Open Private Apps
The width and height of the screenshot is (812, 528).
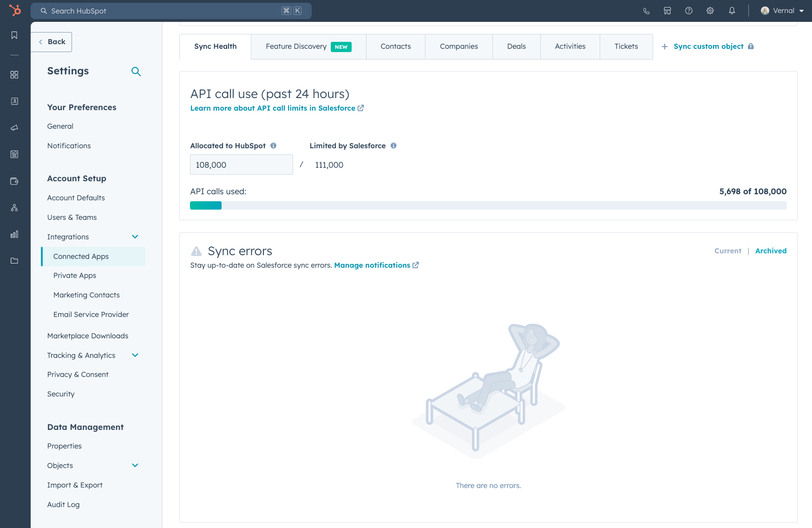pyautogui.click(x=75, y=276)
